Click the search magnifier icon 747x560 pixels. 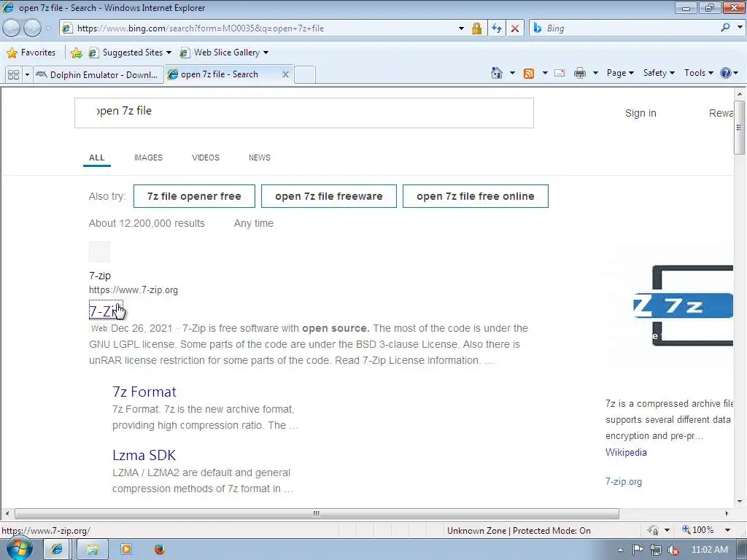click(x=725, y=28)
